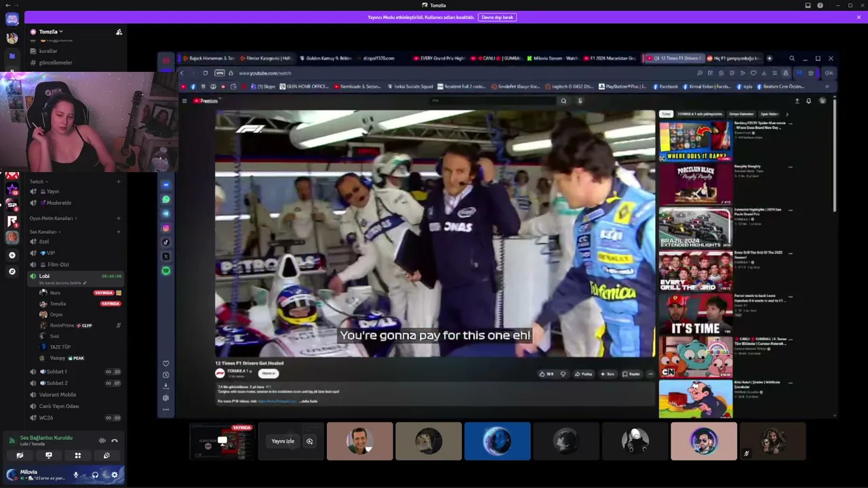Disconnect from the voice channel

115,441
